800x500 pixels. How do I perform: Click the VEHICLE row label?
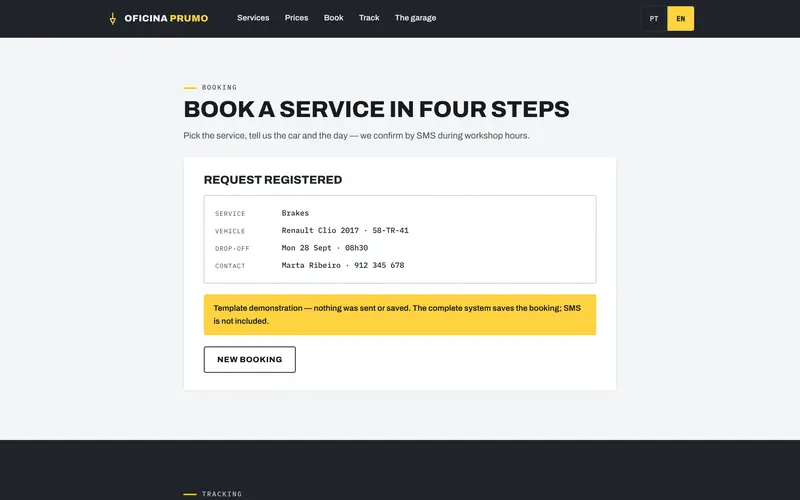click(x=230, y=231)
